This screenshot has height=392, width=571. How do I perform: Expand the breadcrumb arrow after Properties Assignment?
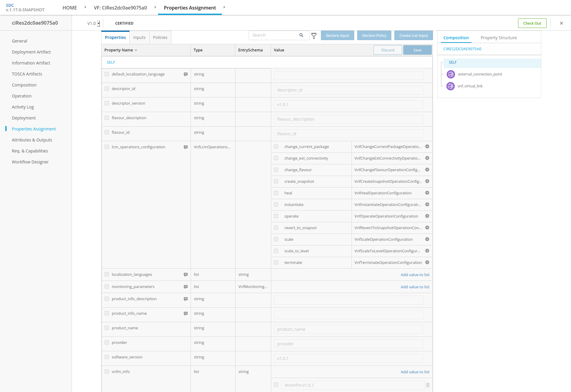pos(224,7)
